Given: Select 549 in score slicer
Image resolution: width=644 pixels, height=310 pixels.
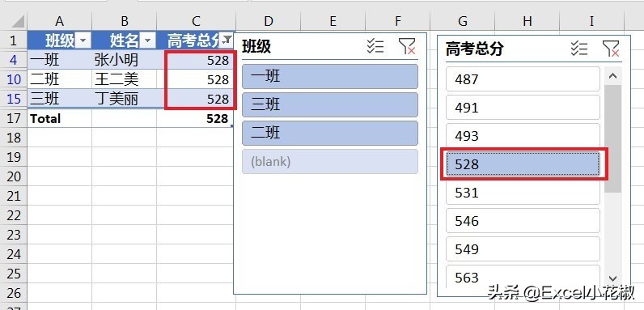Looking at the screenshot, I should coord(523,249).
